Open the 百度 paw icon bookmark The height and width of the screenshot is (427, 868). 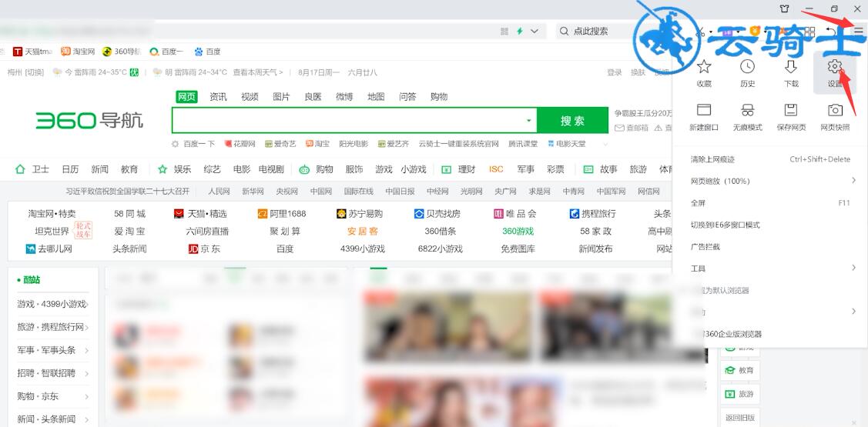pyautogui.click(x=208, y=52)
